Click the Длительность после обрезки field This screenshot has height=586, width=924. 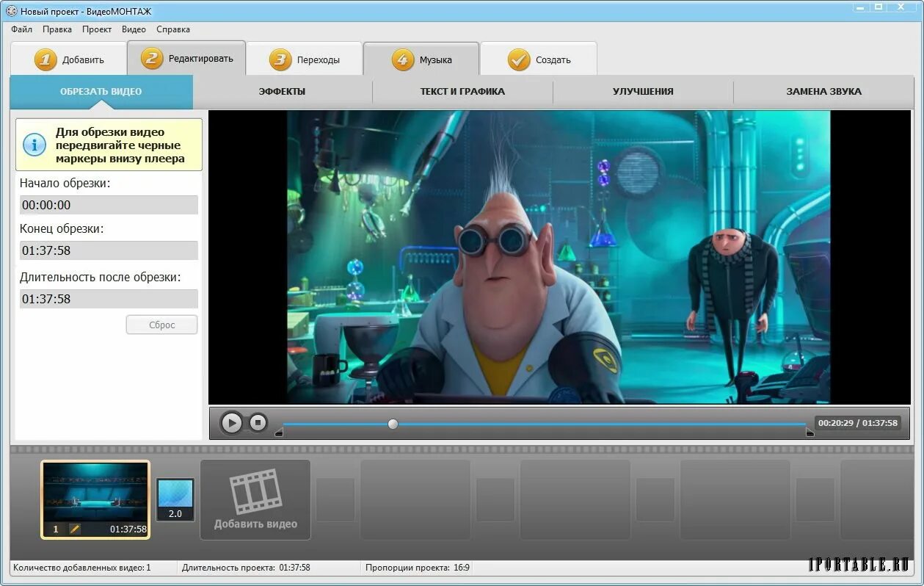pyautogui.click(x=109, y=299)
